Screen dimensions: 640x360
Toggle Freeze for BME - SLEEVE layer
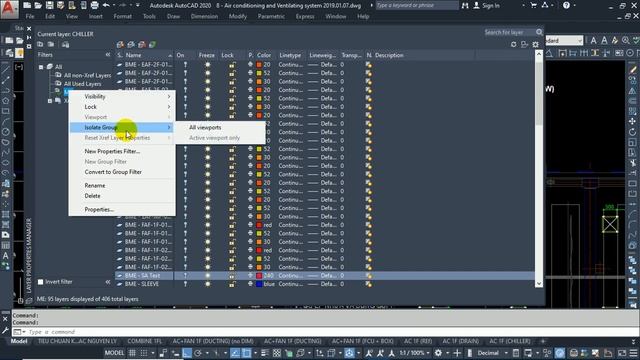click(x=207, y=284)
